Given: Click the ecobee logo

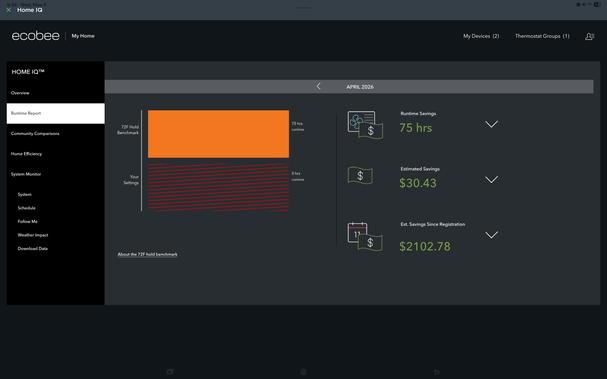Looking at the screenshot, I should tap(36, 36).
